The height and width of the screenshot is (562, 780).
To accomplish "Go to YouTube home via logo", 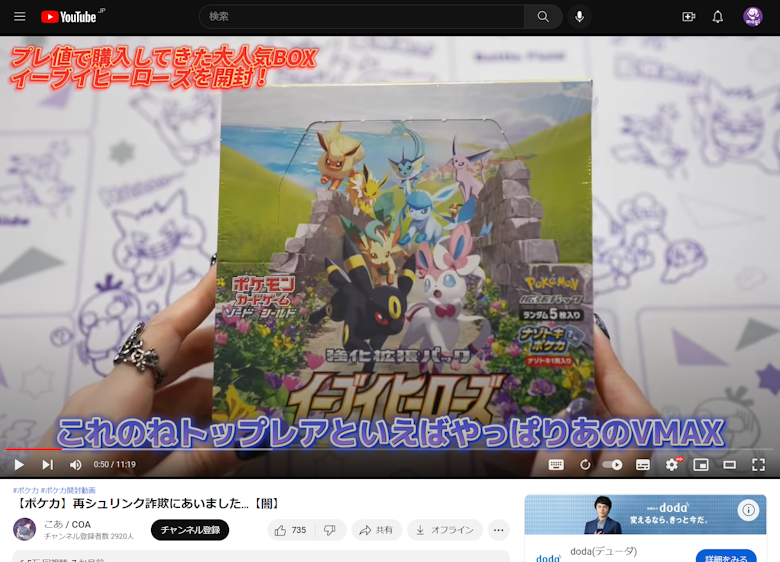I will pos(69,17).
